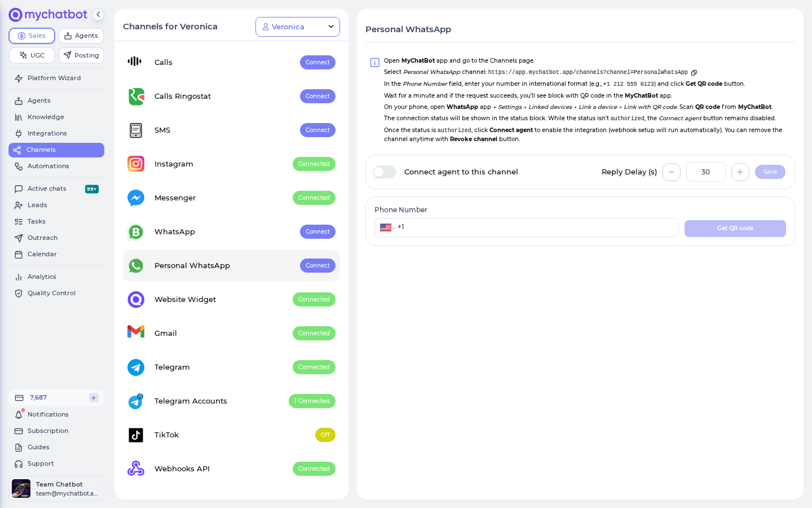This screenshot has height=508, width=812.
Task: Click the Gmail envelope icon
Action: click(136, 332)
